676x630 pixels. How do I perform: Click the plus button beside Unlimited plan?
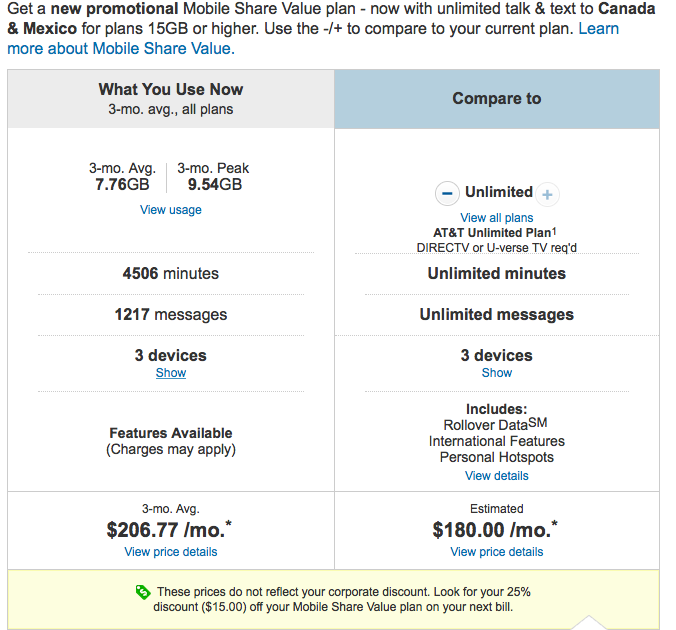(547, 194)
